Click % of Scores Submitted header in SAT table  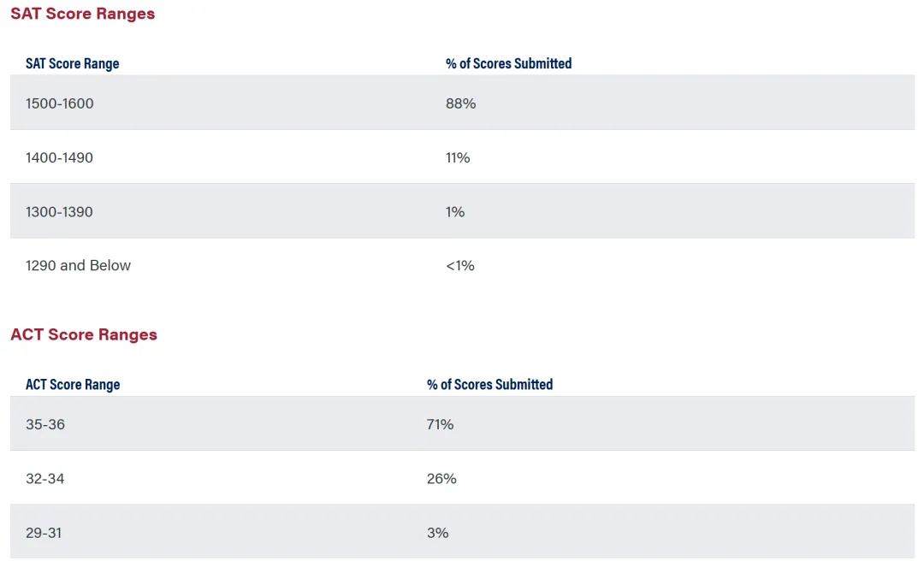[x=508, y=63]
